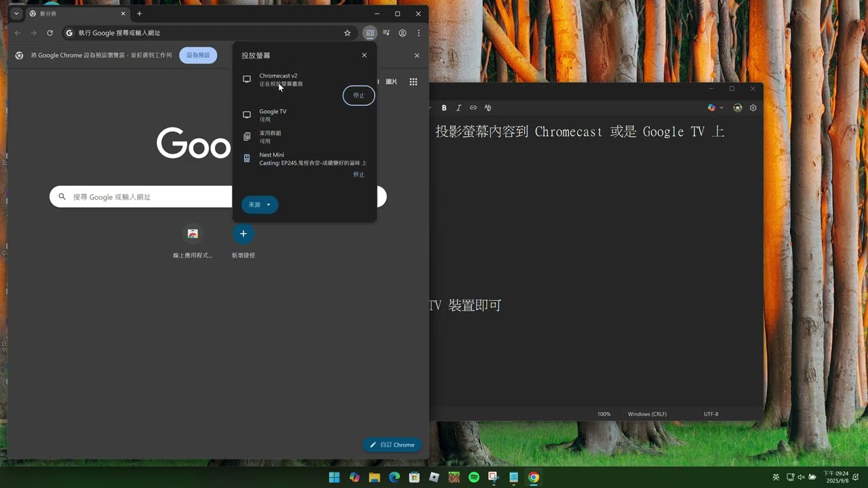The image size is (868, 488).
Task: Open the notification bell in system tray
Action: coord(856,477)
